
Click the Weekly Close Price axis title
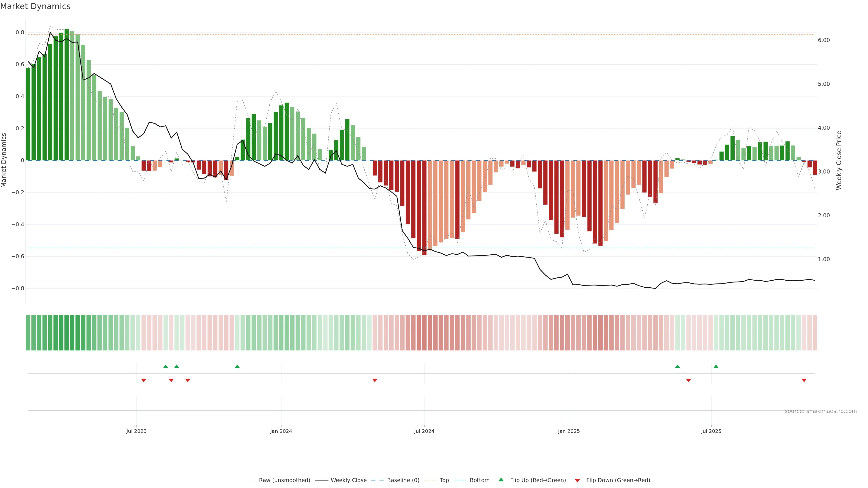pyautogui.click(x=839, y=160)
